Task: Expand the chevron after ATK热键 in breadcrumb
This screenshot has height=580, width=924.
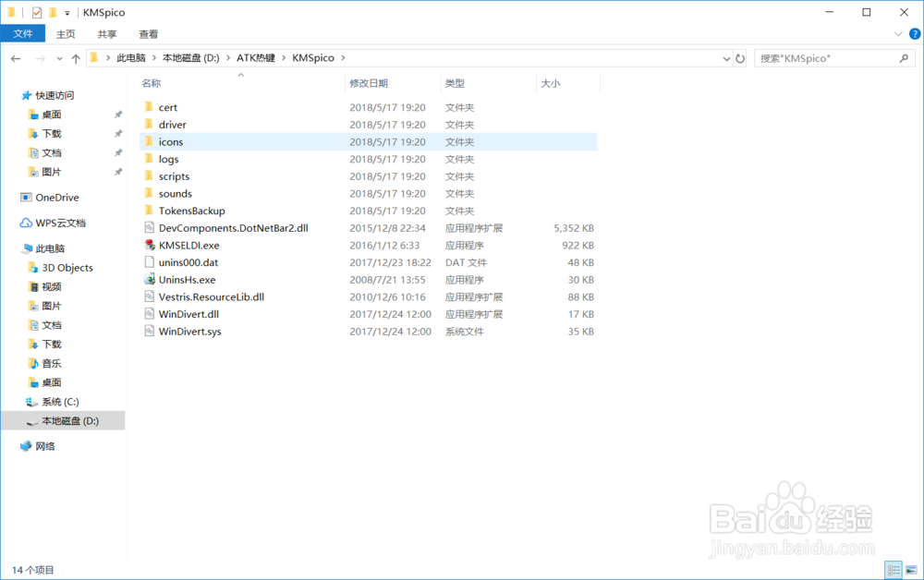Action: pyautogui.click(x=284, y=57)
